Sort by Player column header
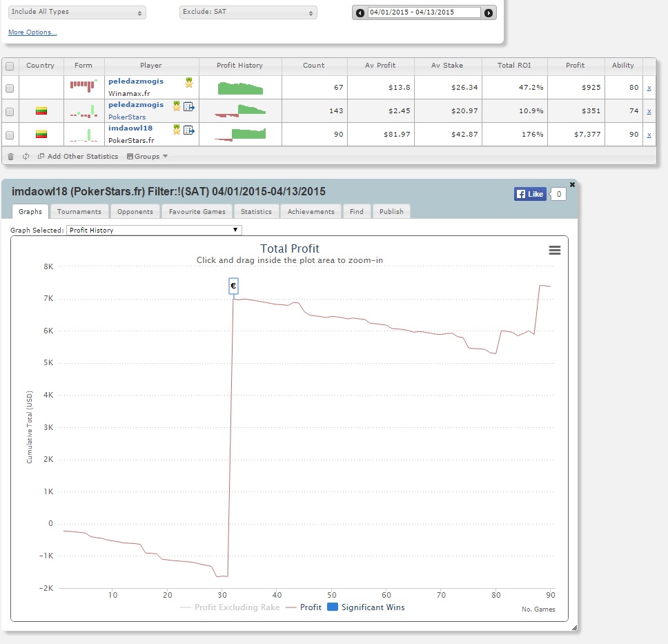Viewport: 668px width, 644px height. tap(151, 66)
